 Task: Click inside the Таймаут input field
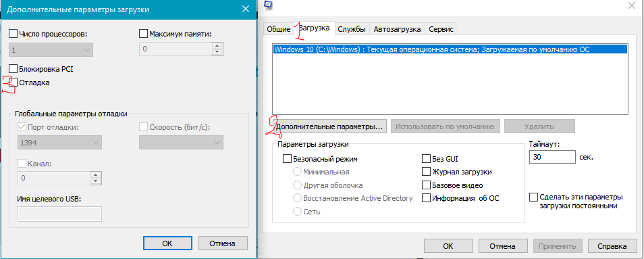point(552,157)
